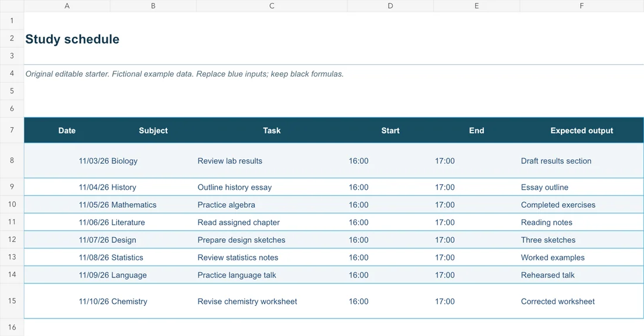Image resolution: width=644 pixels, height=336 pixels.
Task: Click the 'Start' table header cell
Action: click(390, 131)
